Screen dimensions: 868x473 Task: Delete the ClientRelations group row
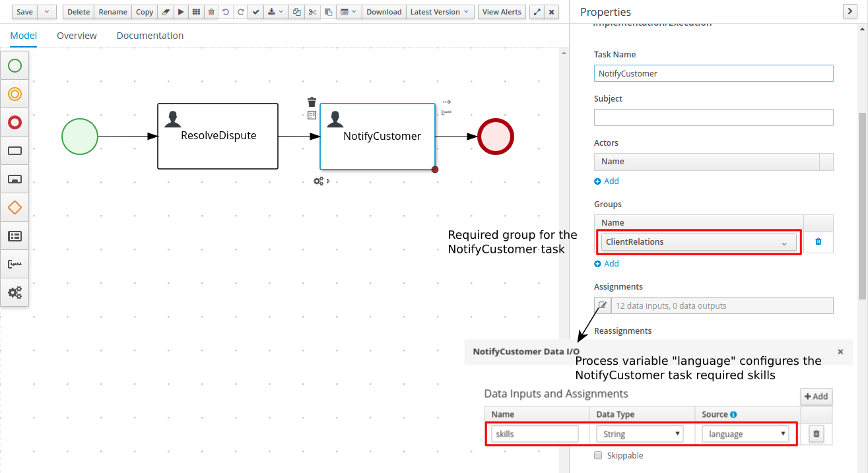click(818, 241)
